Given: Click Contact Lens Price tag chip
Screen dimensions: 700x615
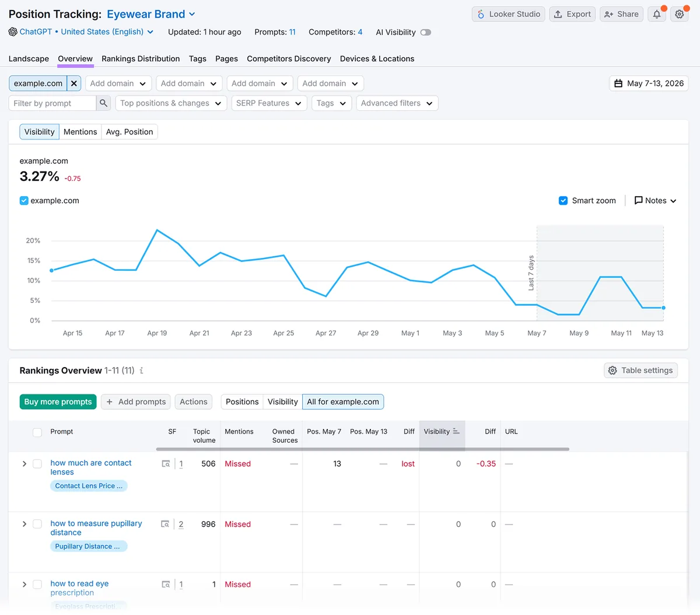Looking at the screenshot, I should click(x=89, y=485).
